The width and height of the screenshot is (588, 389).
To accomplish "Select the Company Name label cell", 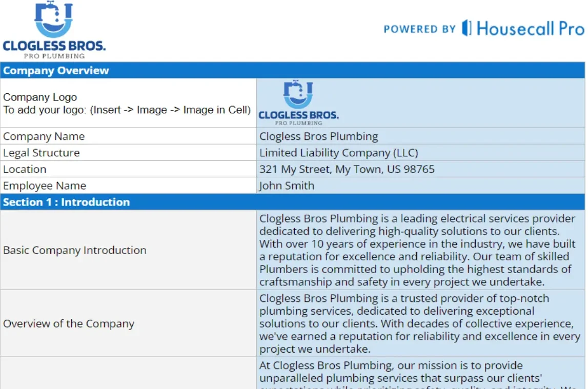I will (x=128, y=136).
